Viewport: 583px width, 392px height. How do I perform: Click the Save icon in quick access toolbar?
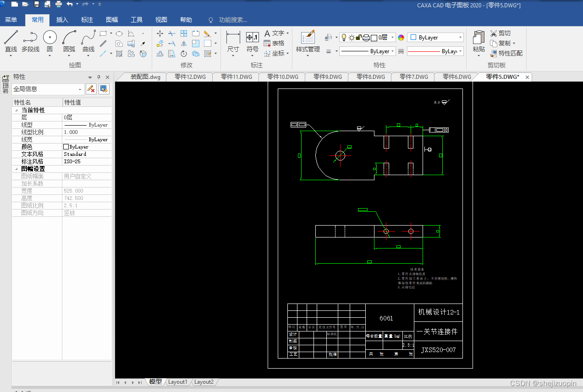point(37,5)
